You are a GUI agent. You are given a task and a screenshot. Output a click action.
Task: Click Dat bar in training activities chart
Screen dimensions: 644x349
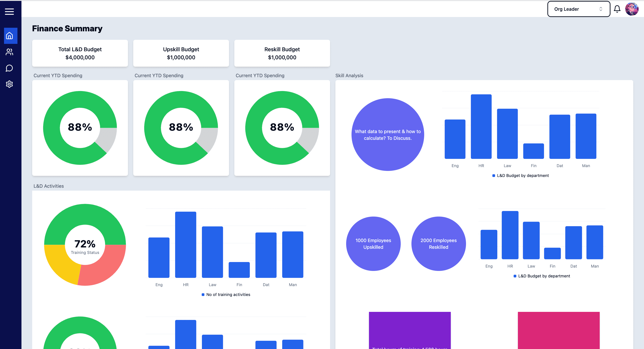tap(266, 255)
